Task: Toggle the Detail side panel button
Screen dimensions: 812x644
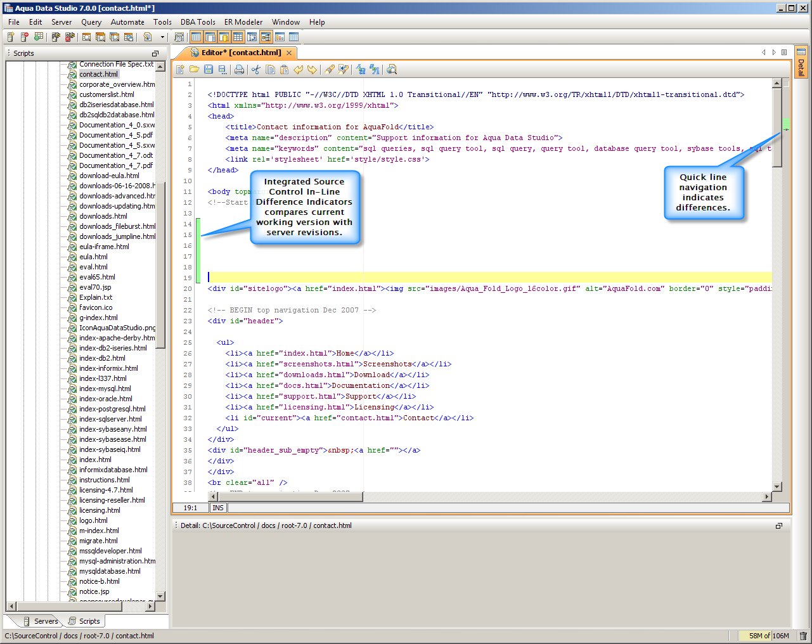Action: (x=801, y=62)
